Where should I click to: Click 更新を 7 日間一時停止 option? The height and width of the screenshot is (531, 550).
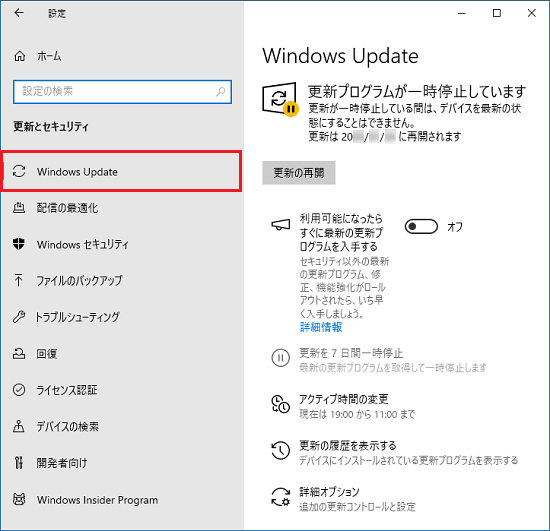coord(379,359)
